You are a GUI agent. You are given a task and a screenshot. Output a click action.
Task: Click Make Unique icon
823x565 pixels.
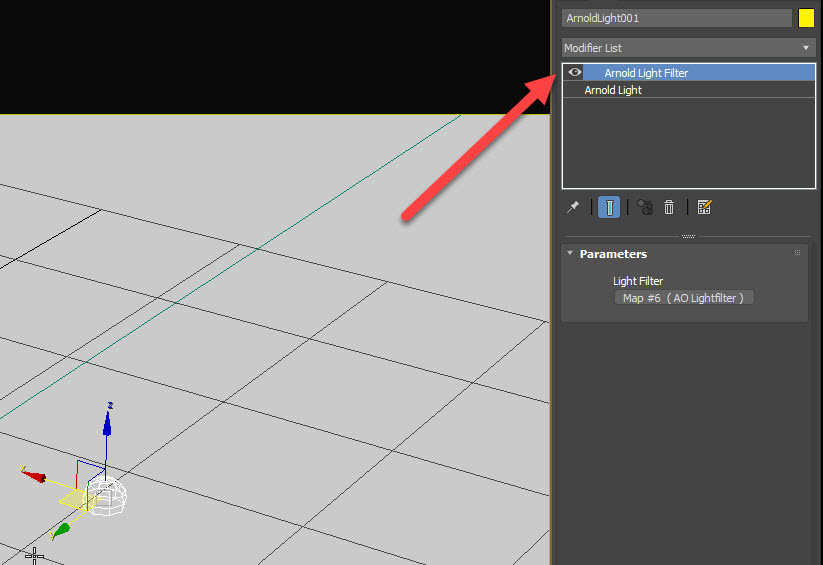645,207
